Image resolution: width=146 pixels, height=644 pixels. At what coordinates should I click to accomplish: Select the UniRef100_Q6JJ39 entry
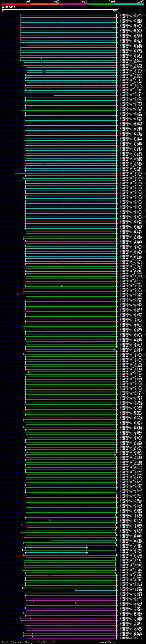tap(131, 633)
